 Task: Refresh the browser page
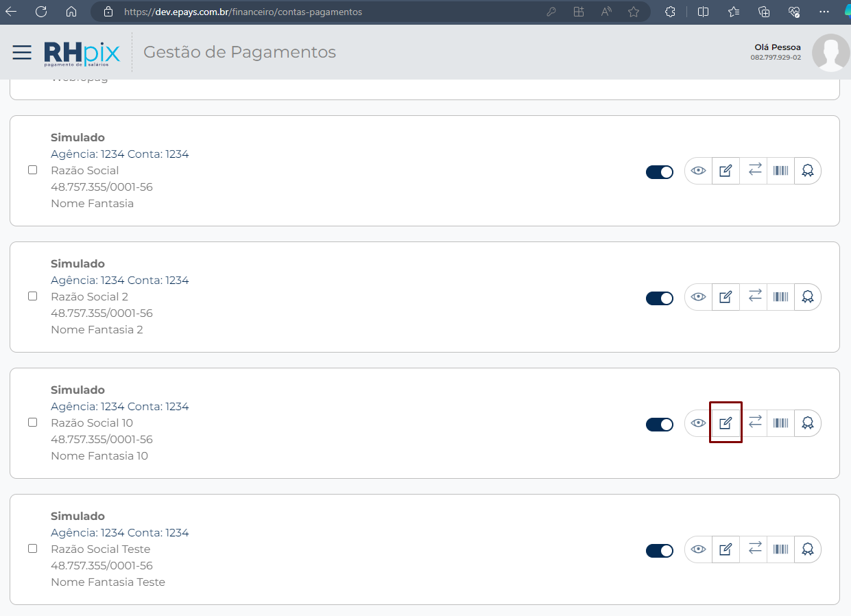(x=41, y=12)
